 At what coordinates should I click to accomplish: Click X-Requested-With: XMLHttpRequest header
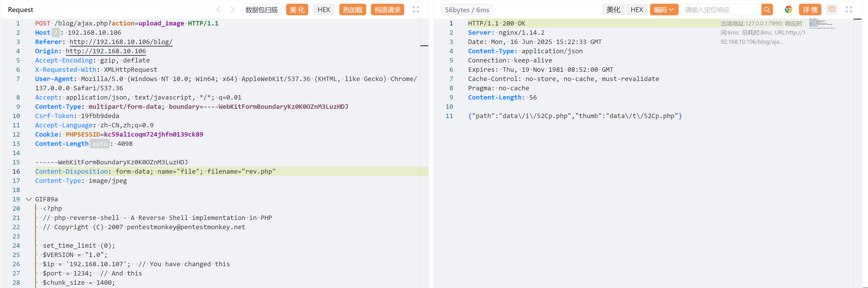pos(96,70)
